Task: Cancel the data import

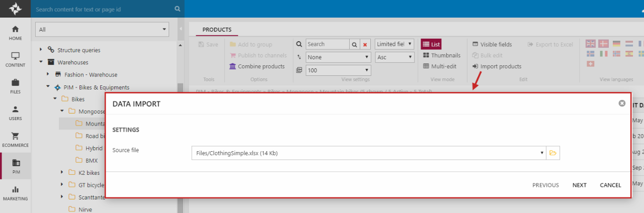Action: pos(610,185)
